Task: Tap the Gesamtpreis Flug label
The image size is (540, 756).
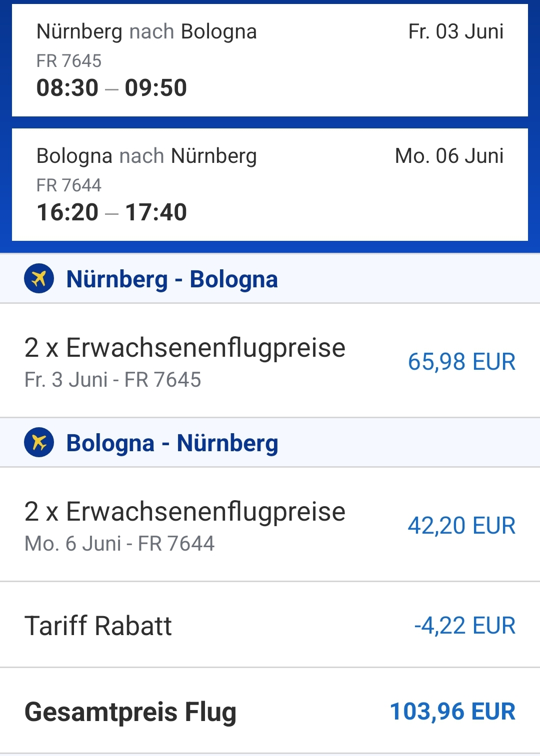Action: click(x=130, y=712)
